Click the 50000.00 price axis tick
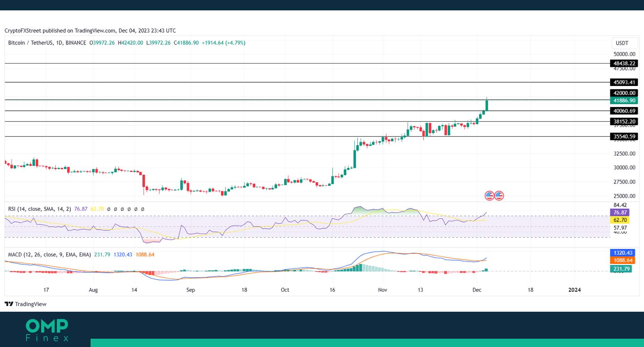The image size is (644, 347). [624, 54]
